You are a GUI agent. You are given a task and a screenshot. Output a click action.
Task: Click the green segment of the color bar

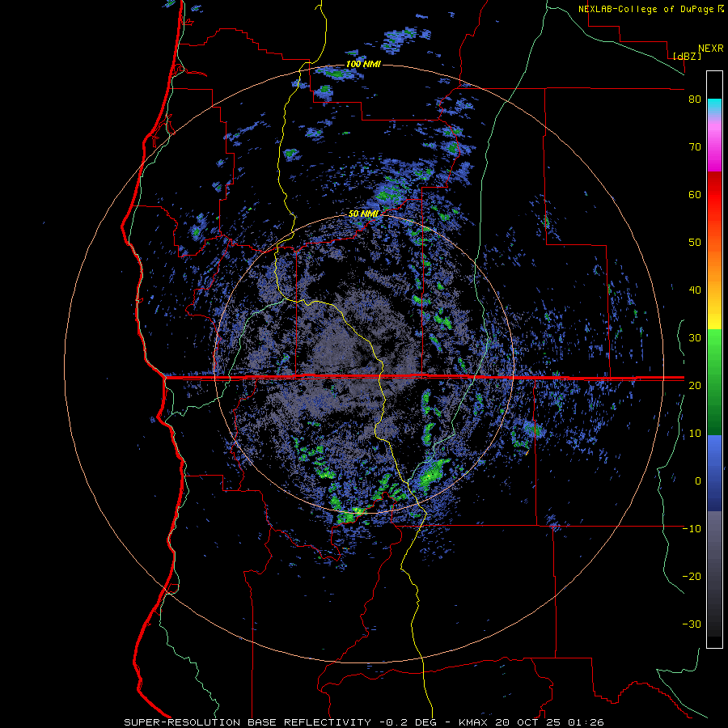pos(714,382)
